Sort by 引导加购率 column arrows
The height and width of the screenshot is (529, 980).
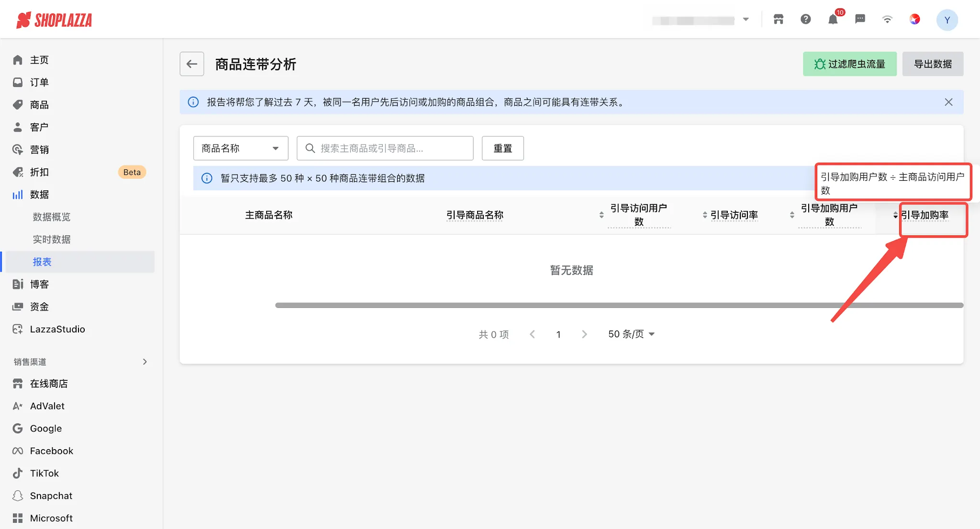click(x=895, y=215)
